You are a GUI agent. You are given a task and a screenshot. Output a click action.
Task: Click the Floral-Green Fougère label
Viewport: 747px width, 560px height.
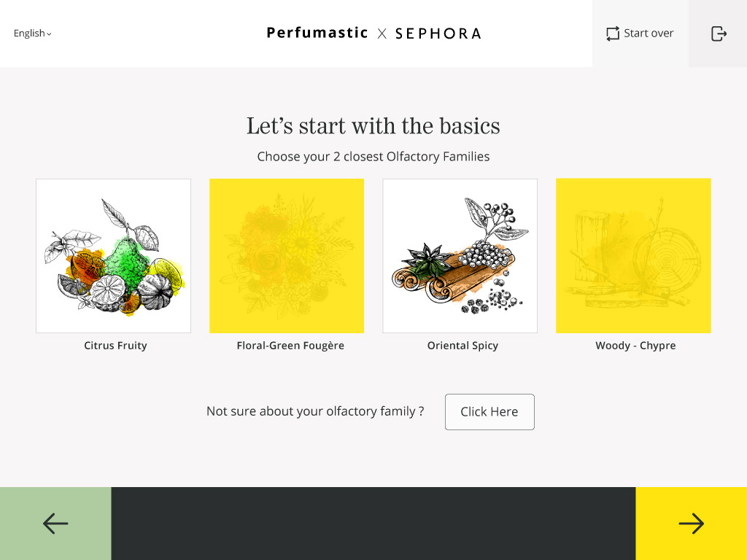[290, 346]
